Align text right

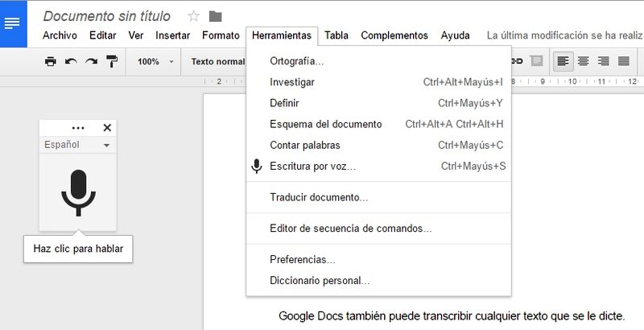point(603,61)
